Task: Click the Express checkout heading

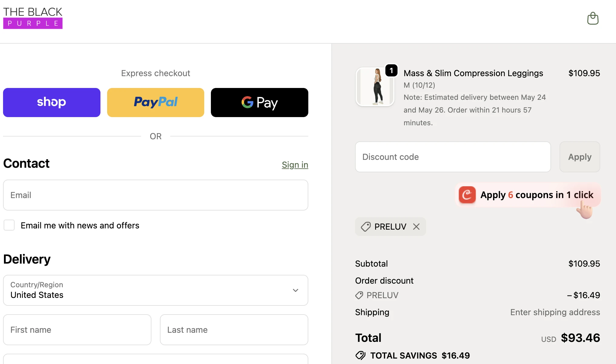Action: coord(156,73)
